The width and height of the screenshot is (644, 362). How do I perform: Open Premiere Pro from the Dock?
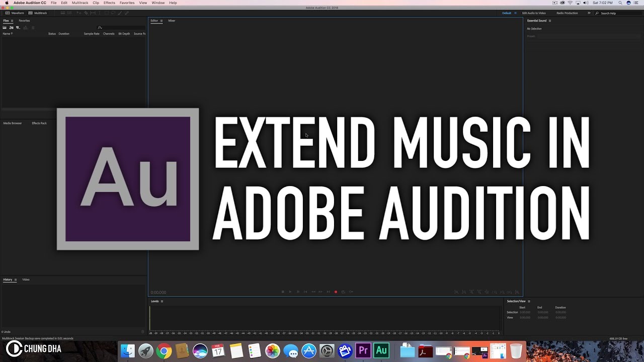click(x=363, y=350)
